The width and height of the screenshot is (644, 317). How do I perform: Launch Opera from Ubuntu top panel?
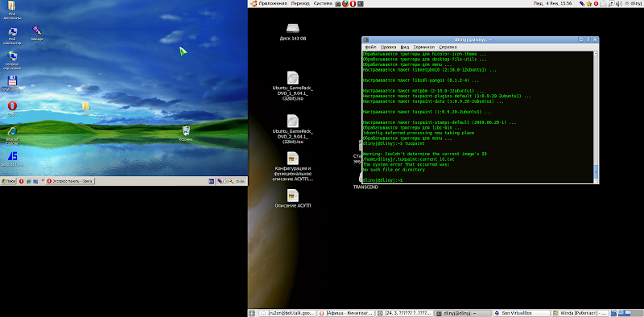tap(353, 4)
